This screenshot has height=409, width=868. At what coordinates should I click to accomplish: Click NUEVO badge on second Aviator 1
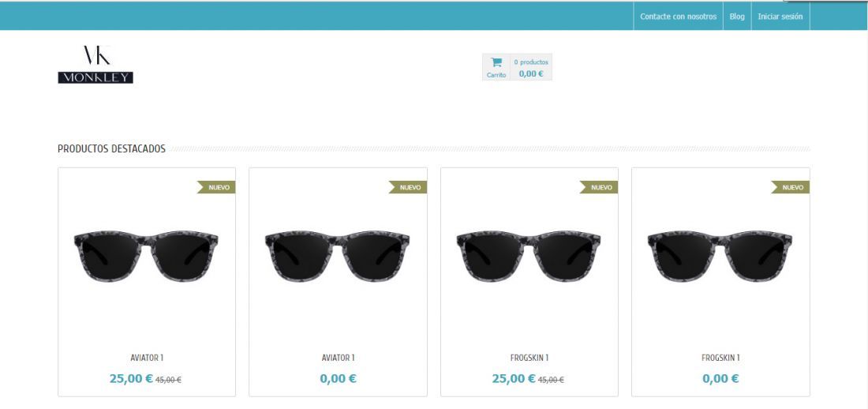(407, 187)
